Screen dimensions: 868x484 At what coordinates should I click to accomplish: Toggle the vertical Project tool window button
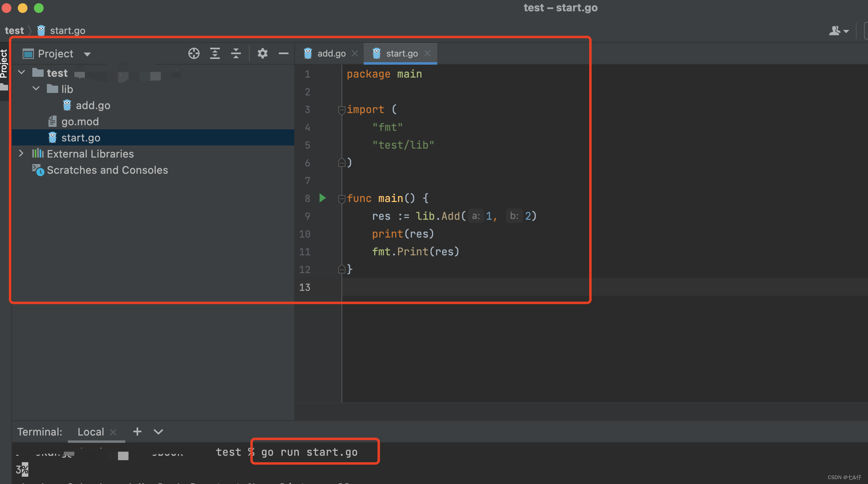click(x=4, y=65)
